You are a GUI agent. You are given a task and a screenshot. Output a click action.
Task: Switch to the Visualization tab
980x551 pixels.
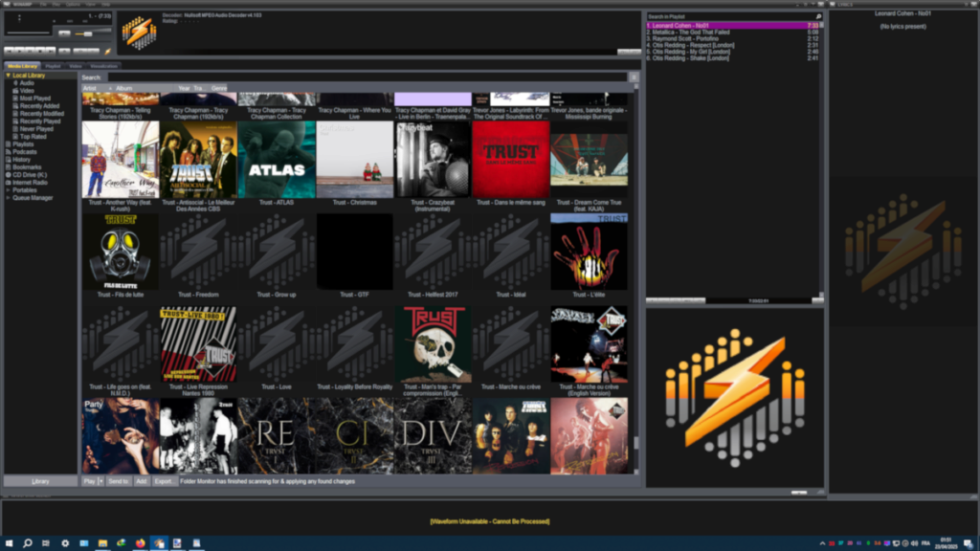tap(103, 66)
